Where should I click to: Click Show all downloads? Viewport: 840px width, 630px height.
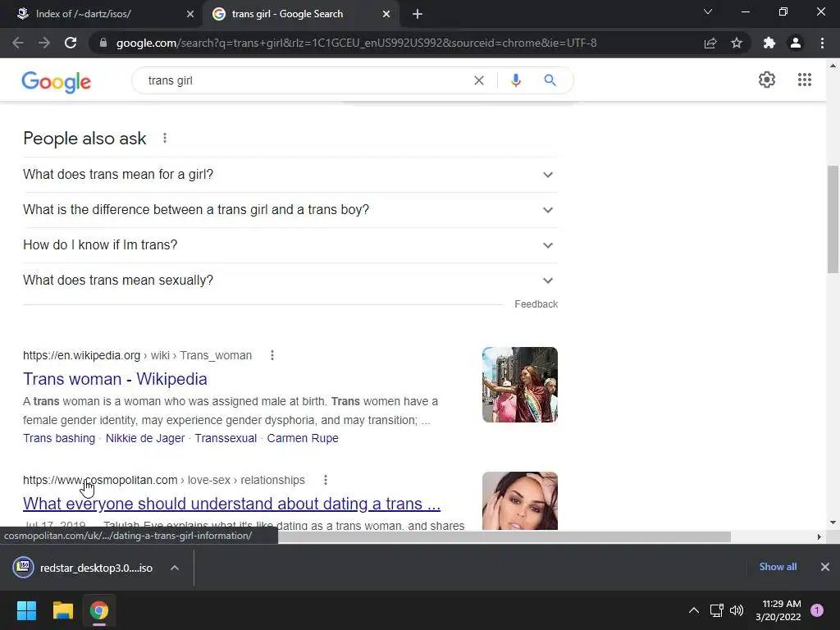(778, 567)
